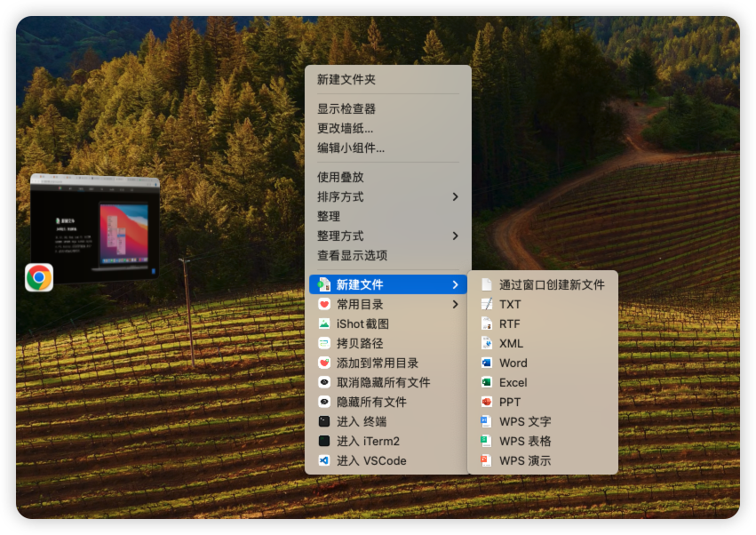This screenshot has width=756, height=535.
Task: Click the PPT icon in submenu
Action: (487, 402)
